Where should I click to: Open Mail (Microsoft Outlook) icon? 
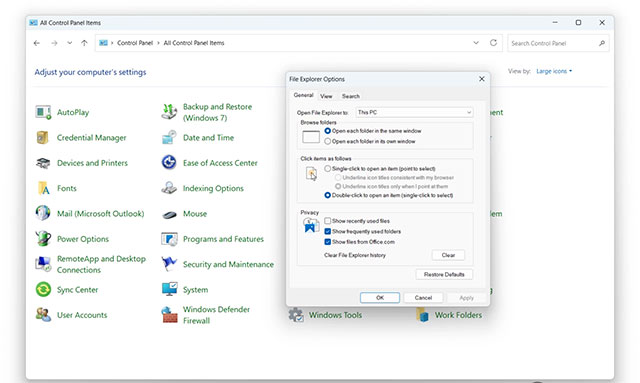(x=43, y=213)
